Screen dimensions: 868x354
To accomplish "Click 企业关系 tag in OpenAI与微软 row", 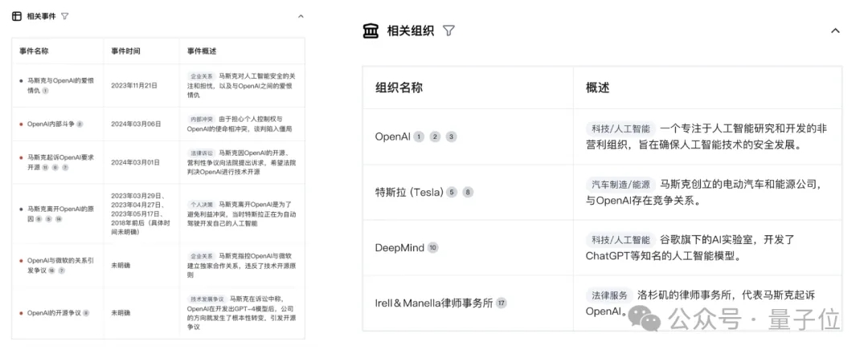I will pyautogui.click(x=202, y=256).
